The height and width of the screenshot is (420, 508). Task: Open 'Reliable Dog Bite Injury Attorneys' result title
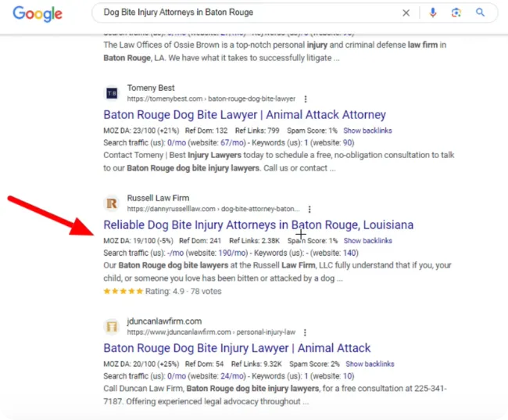tap(258, 225)
